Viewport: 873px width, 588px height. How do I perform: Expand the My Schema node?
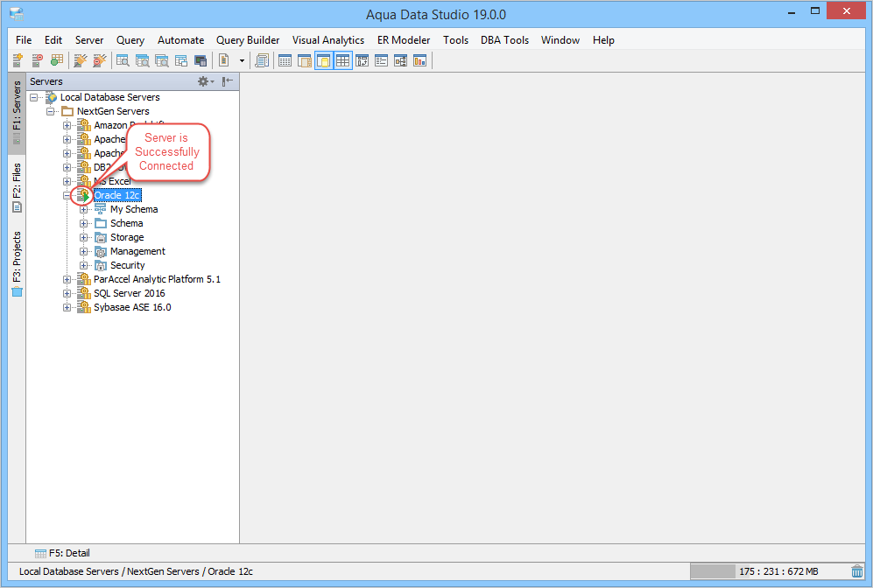[x=83, y=209]
